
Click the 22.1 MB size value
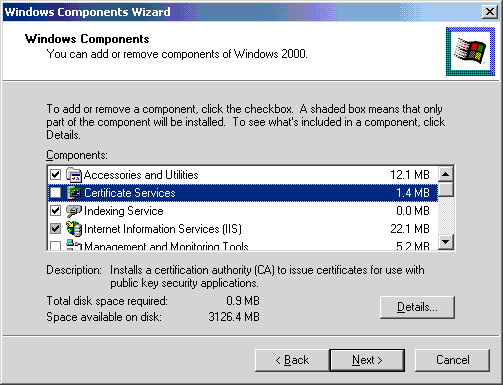point(410,229)
